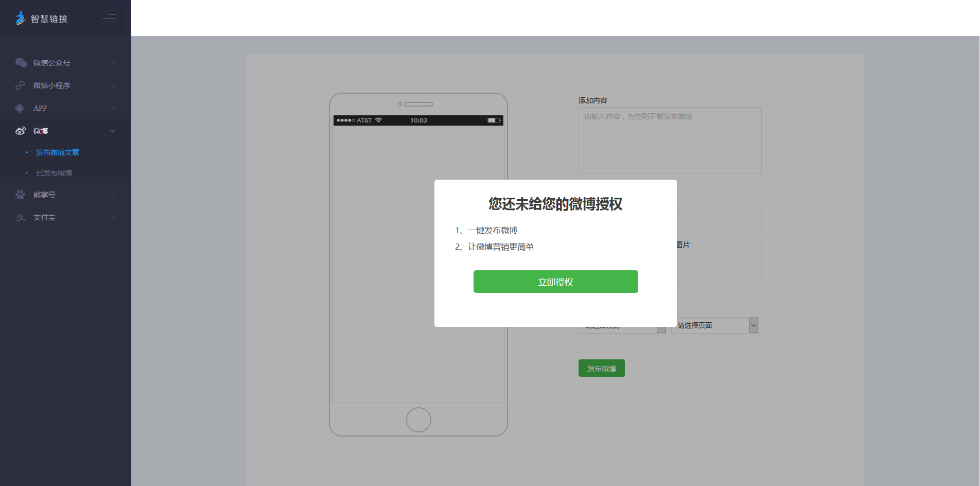Screen dimensions: 980x486
Task: Click the 智慧链接 brand name
Action: pyautogui.click(x=49, y=19)
